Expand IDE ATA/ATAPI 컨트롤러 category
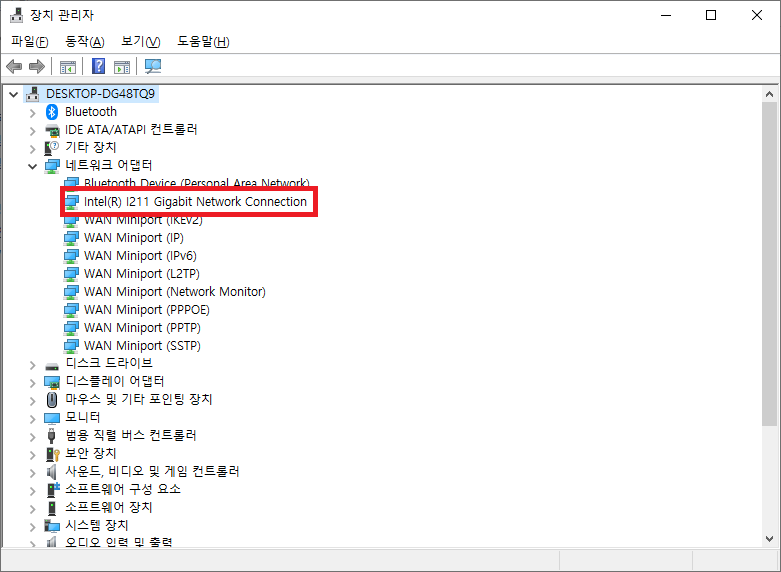The height and width of the screenshot is (572, 781). [x=32, y=131]
